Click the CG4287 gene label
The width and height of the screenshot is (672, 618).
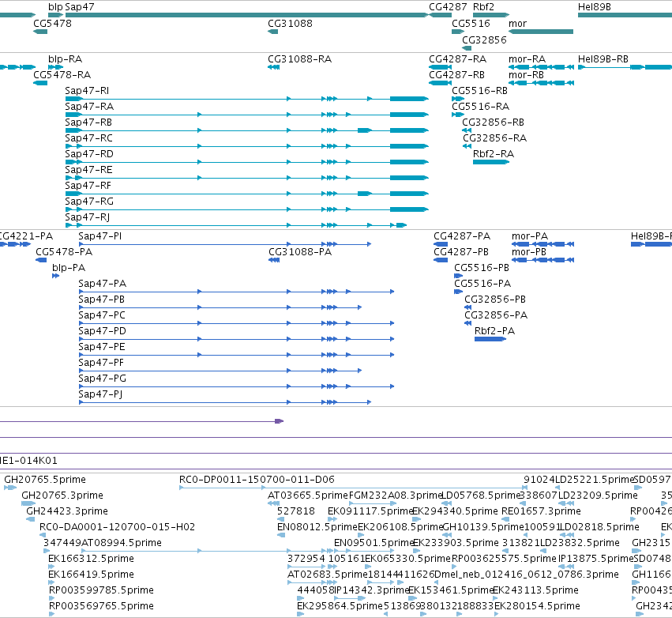(x=448, y=7)
